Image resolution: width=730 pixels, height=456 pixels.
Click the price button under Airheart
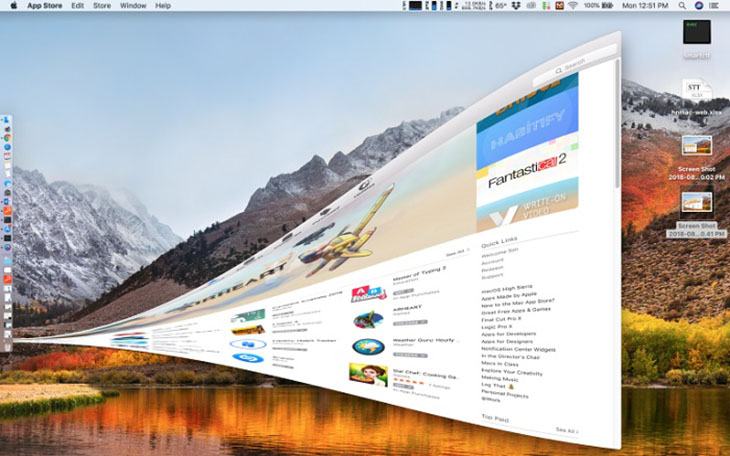[x=410, y=322]
